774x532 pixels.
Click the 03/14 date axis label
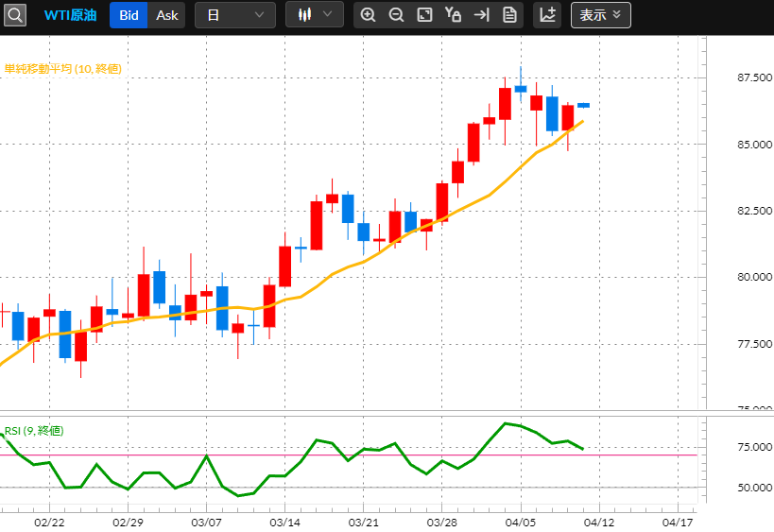pyautogui.click(x=284, y=523)
